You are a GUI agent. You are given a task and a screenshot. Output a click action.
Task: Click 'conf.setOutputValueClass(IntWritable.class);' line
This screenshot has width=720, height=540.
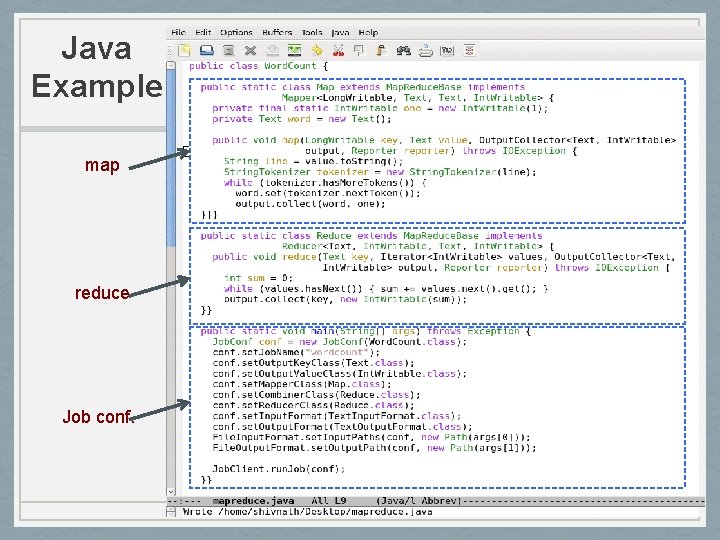coord(339,373)
